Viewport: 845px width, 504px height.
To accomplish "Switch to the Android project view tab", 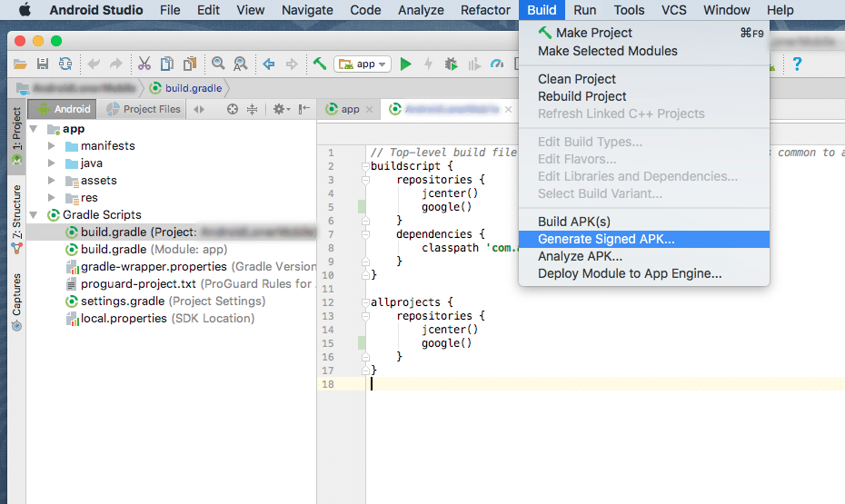I will 63,109.
